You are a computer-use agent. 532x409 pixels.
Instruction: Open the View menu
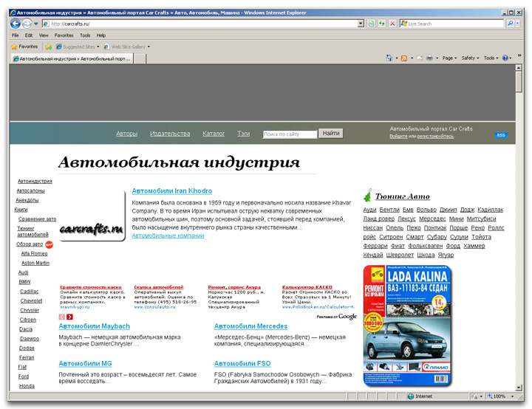[x=44, y=35]
